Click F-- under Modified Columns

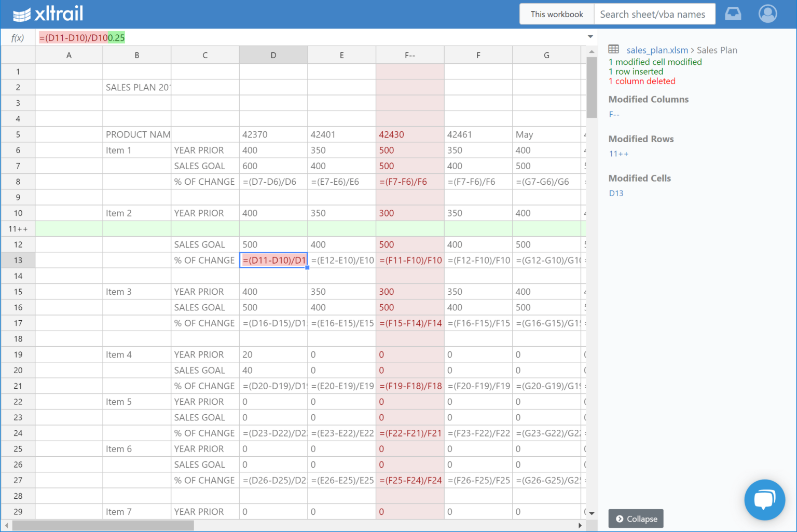click(614, 114)
